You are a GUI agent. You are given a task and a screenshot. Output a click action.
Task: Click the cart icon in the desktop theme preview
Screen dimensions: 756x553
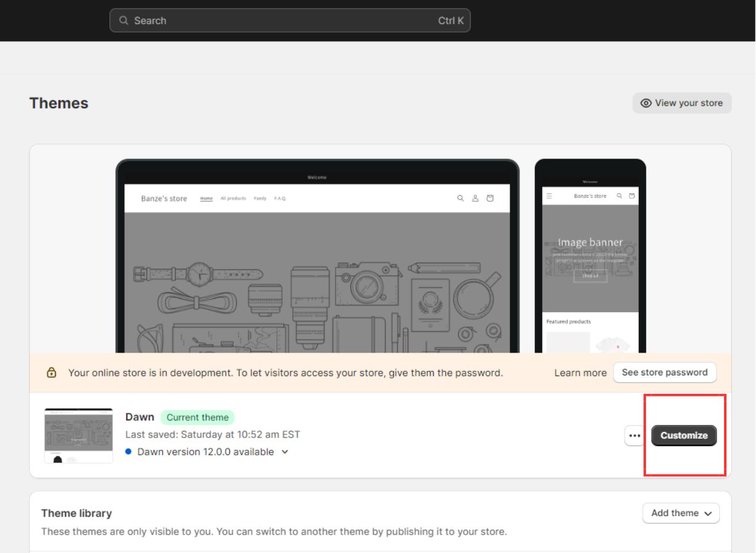coord(490,198)
